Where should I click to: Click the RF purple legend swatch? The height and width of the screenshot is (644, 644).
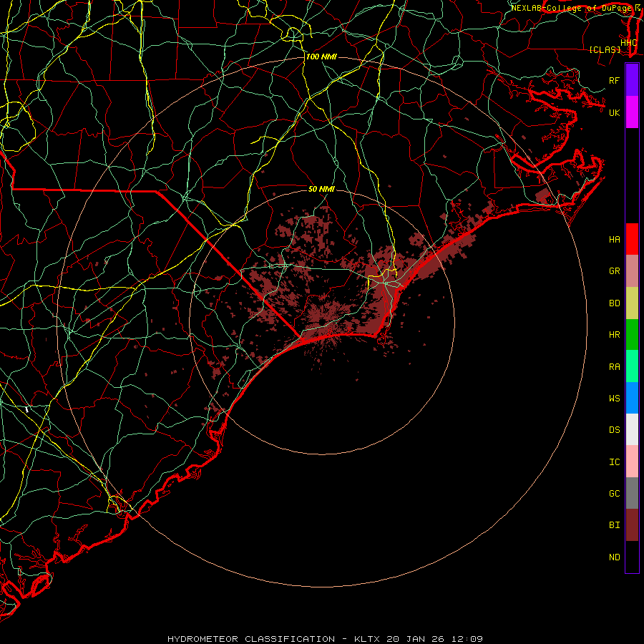pyautogui.click(x=632, y=80)
